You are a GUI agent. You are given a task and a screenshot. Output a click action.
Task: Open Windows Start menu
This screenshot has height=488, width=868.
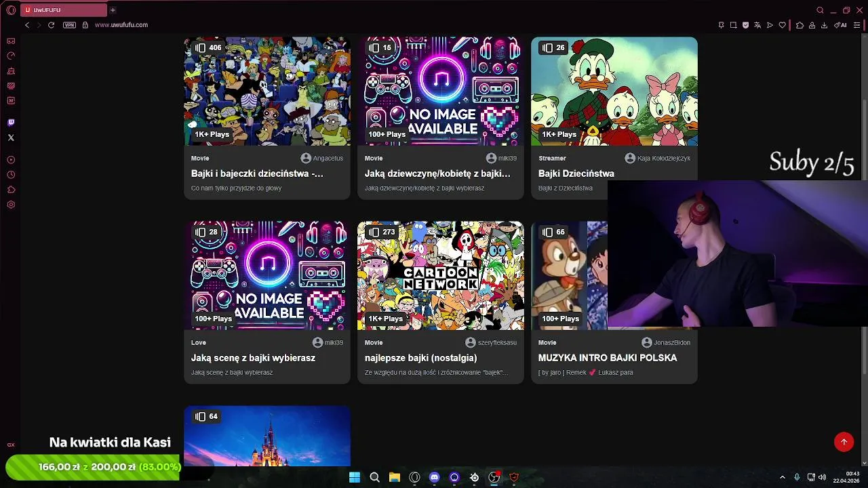(x=355, y=477)
